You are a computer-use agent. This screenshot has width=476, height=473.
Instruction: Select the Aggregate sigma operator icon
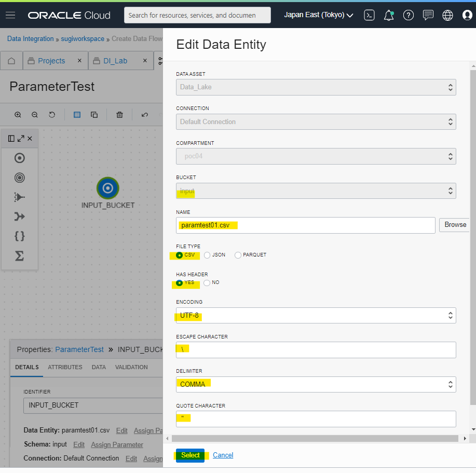pyautogui.click(x=19, y=255)
